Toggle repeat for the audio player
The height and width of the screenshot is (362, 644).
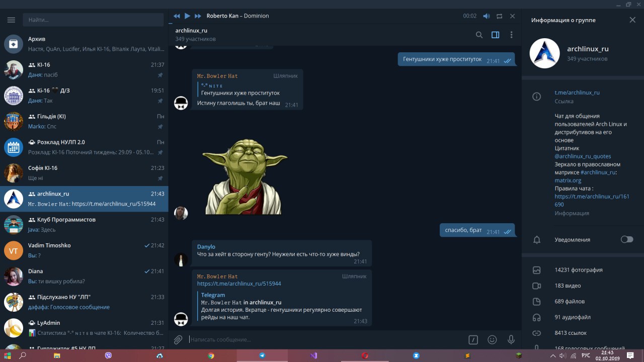pos(499,16)
